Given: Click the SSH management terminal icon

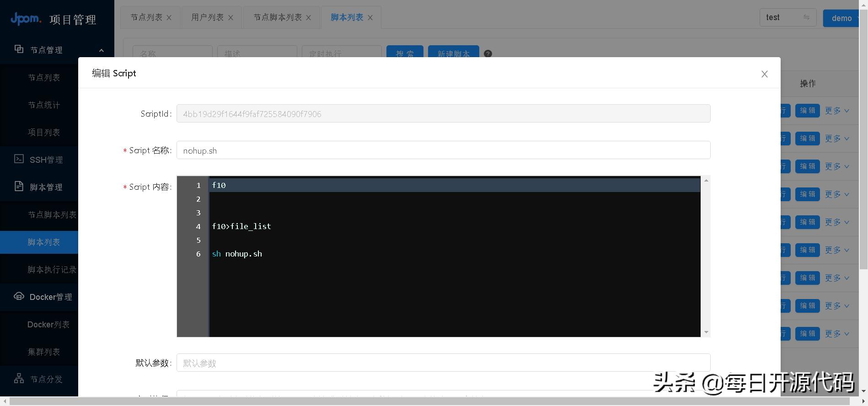Looking at the screenshot, I should coord(19,159).
